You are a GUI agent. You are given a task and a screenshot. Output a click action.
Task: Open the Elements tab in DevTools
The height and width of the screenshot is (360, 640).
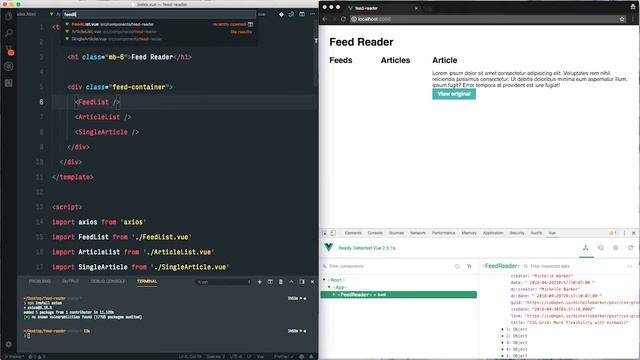pos(353,233)
